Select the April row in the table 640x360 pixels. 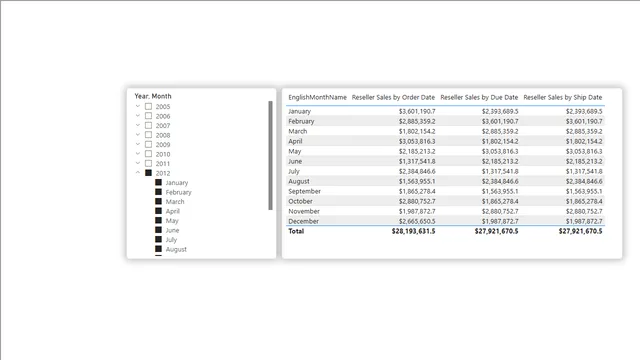click(445, 141)
